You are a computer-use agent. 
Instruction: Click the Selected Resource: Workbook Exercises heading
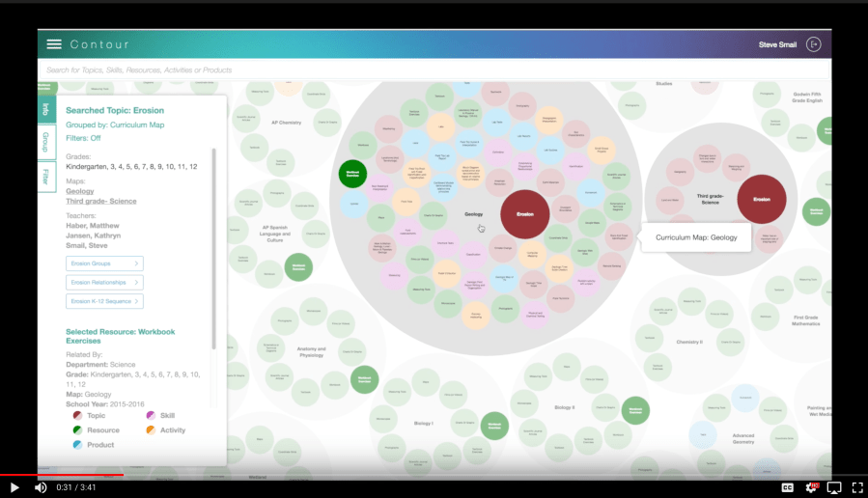pos(120,337)
